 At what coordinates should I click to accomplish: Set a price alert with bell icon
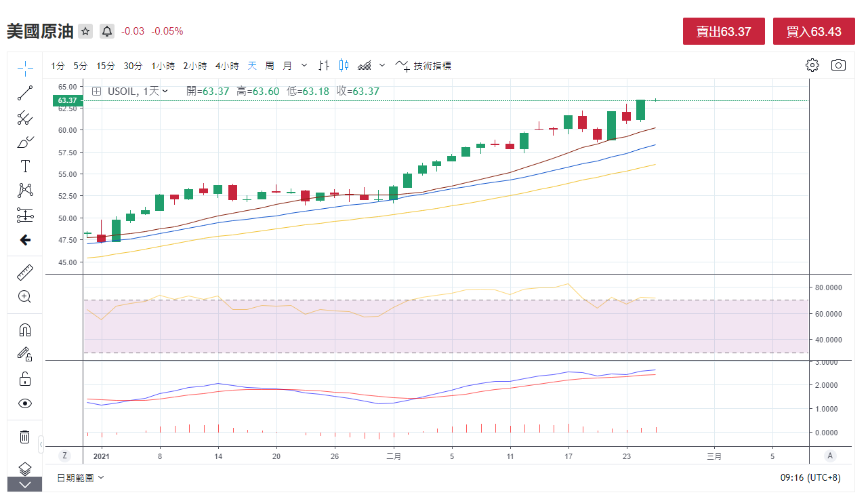107,31
